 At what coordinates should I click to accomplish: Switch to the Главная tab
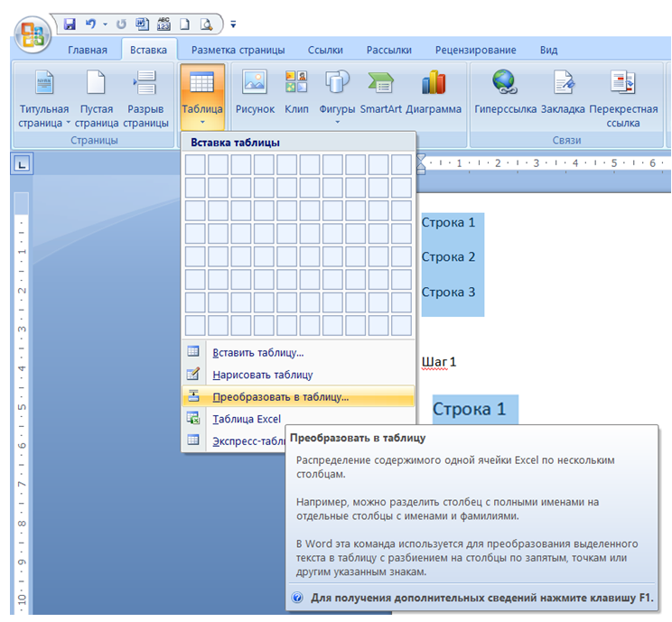pyautogui.click(x=88, y=51)
